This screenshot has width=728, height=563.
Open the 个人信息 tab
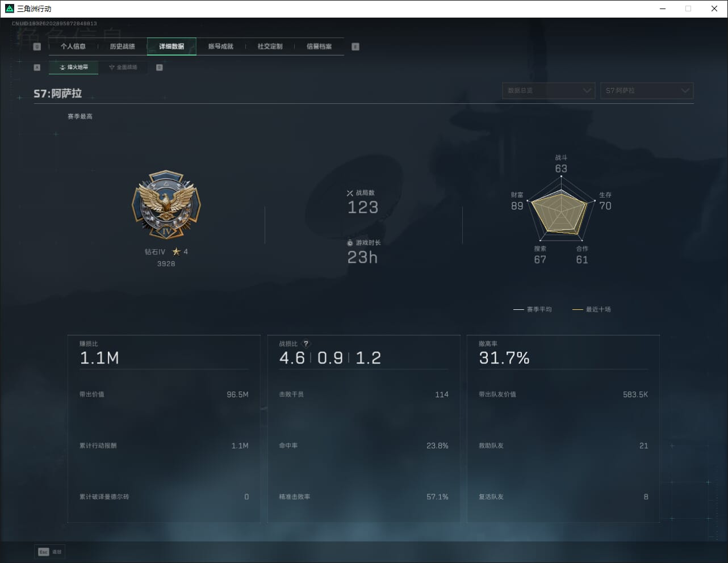73,47
